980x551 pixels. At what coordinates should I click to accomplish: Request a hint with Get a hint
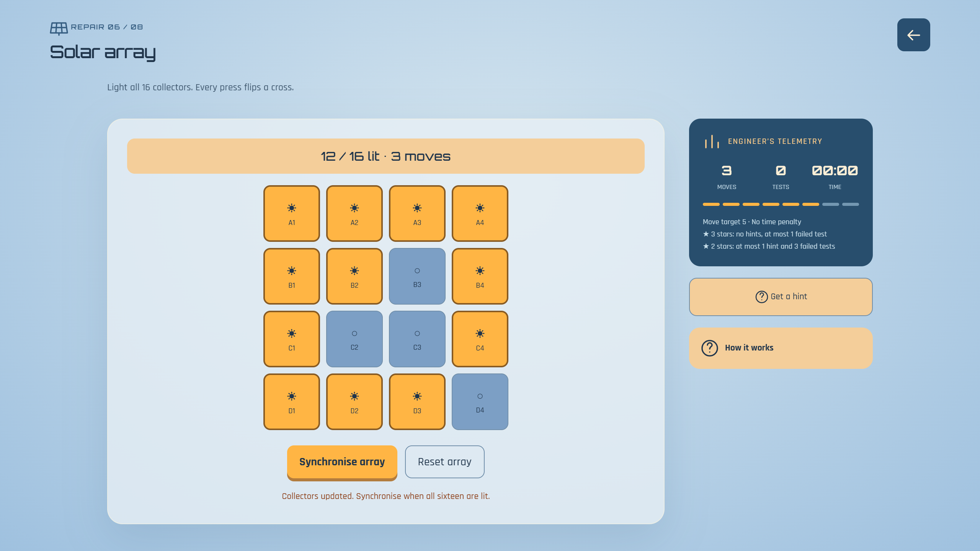point(781,297)
